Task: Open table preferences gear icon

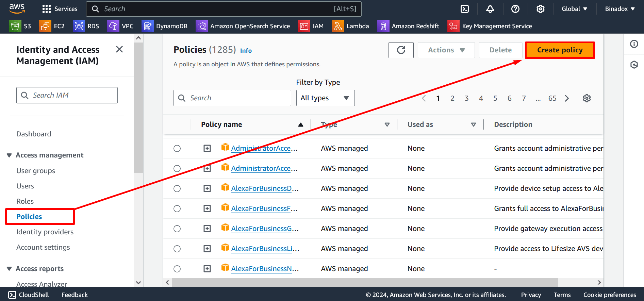Action: (x=587, y=98)
